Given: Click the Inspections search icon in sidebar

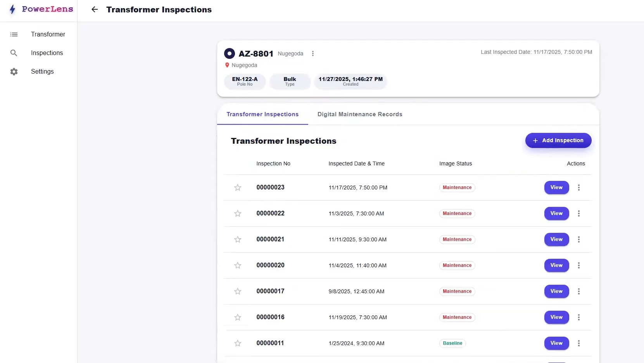Looking at the screenshot, I should 14,53.
